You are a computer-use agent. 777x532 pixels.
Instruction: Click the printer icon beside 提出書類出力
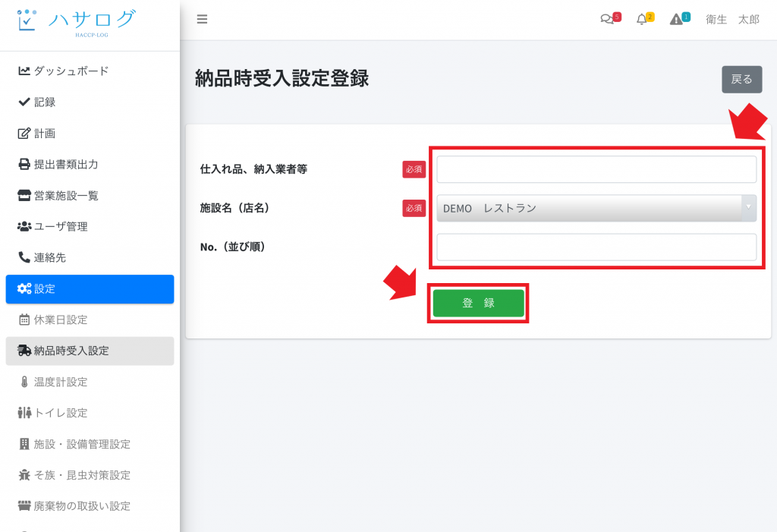click(x=24, y=164)
